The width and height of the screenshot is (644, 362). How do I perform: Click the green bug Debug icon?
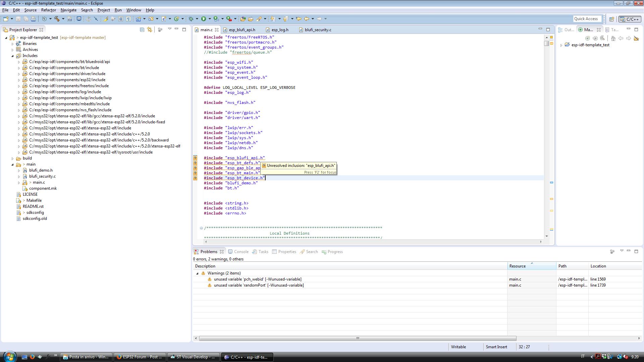tap(191, 19)
